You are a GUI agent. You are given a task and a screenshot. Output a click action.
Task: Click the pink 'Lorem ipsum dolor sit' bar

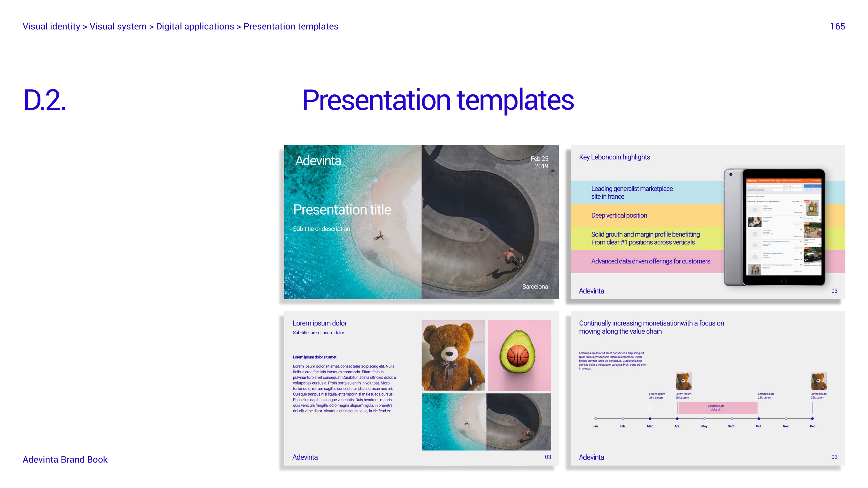pyautogui.click(x=717, y=408)
